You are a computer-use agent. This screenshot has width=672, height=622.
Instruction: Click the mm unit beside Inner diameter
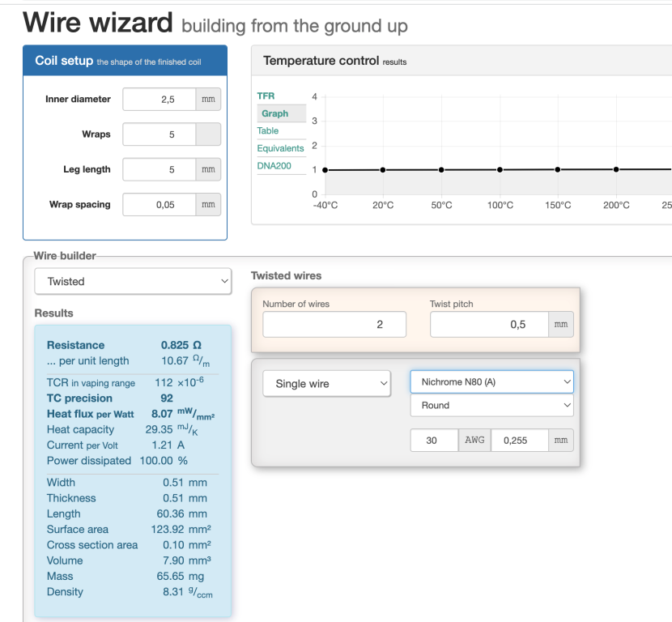point(208,100)
